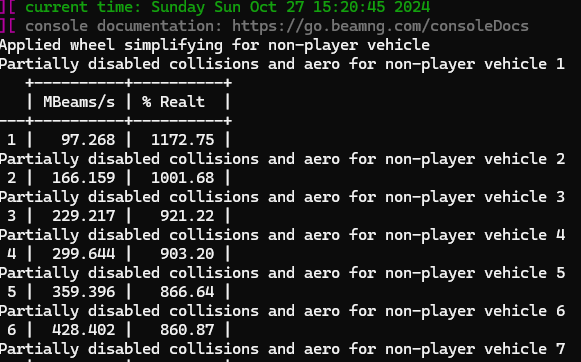
Task: Select log line for non-player vehicle 6
Action: click(x=282, y=311)
